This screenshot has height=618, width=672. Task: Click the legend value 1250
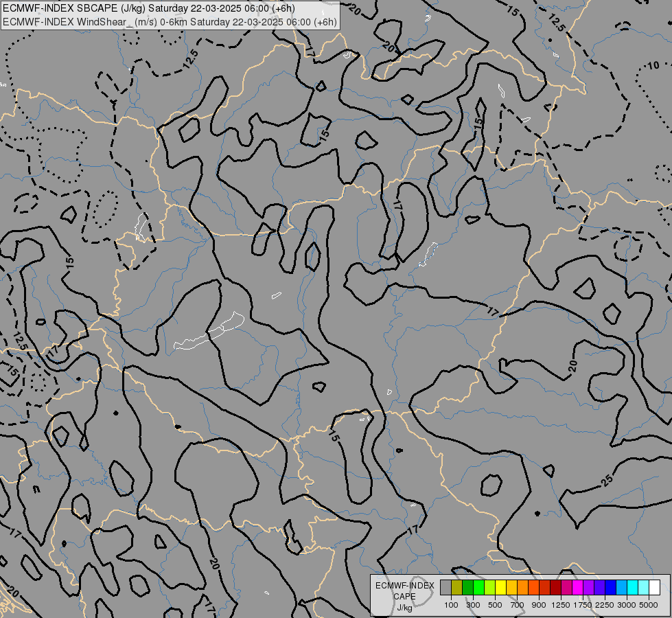coord(561,605)
